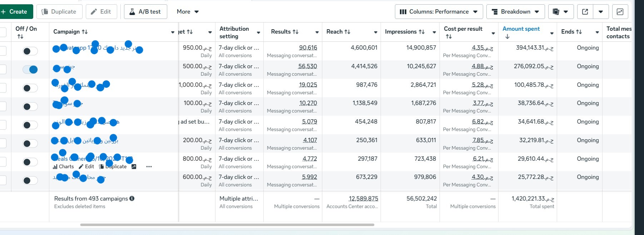Click the horizontal scrollbar below the table
Screen dimensions: 644x235
click(227, 225)
